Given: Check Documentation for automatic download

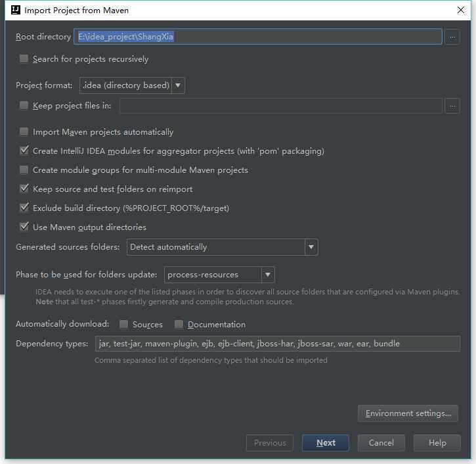Looking at the screenshot, I should tap(179, 325).
